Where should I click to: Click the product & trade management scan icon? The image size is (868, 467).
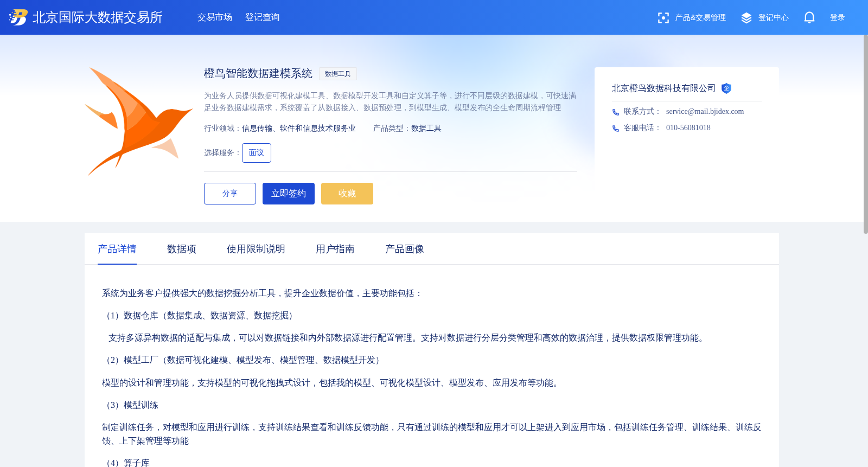pos(663,18)
